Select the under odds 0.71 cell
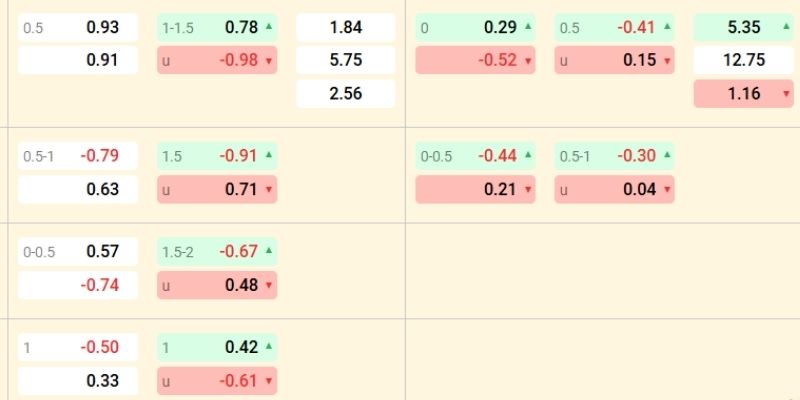 217,189
